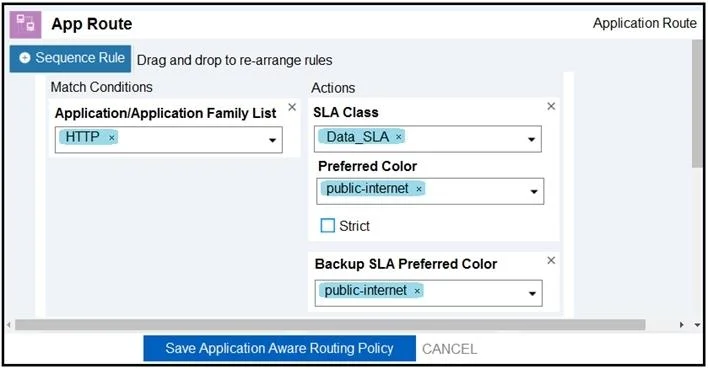Expand the Preferred Color dropdown

[534, 192]
